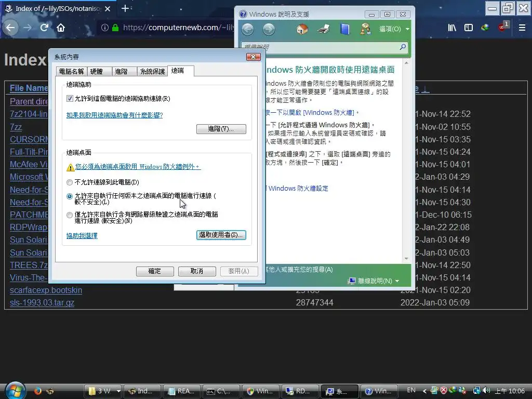Click the Help window close button

click(x=403, y=14)
